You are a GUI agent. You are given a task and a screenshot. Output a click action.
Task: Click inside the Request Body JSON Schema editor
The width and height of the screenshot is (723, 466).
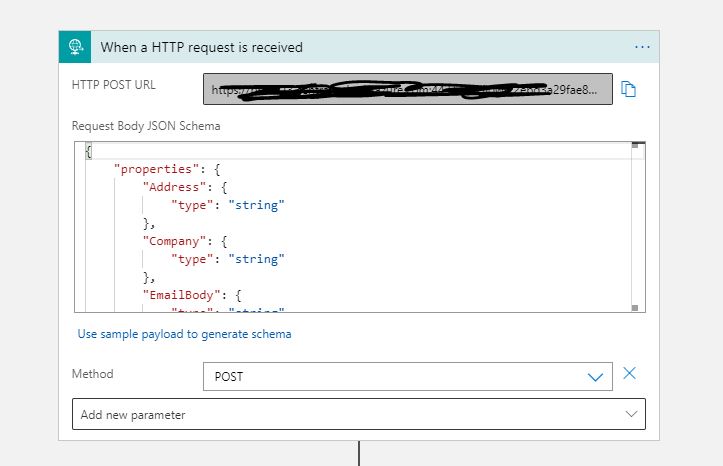pos(360,227)
